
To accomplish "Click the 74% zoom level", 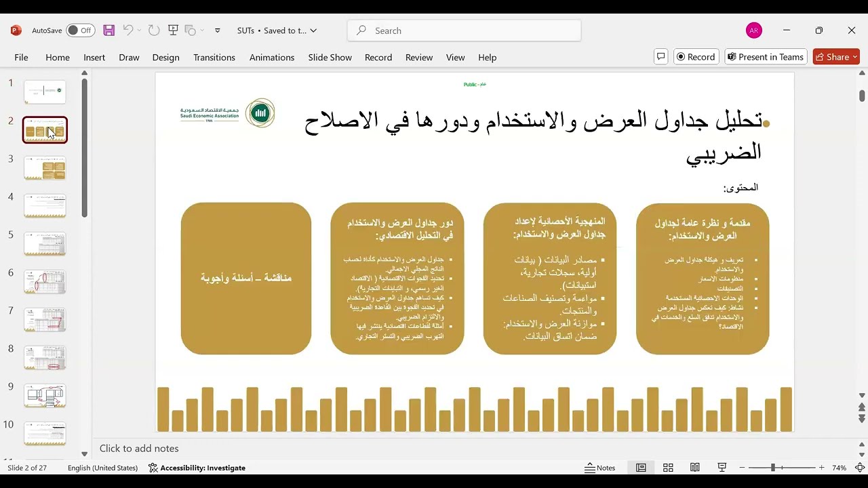I will pos(839,468).
